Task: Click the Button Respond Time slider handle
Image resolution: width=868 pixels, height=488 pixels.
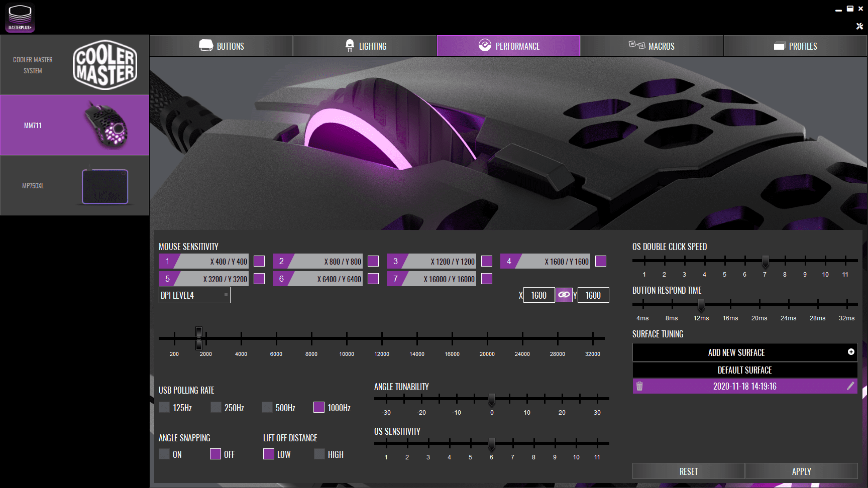Action: pyautogui.click(x=701, y=305)
